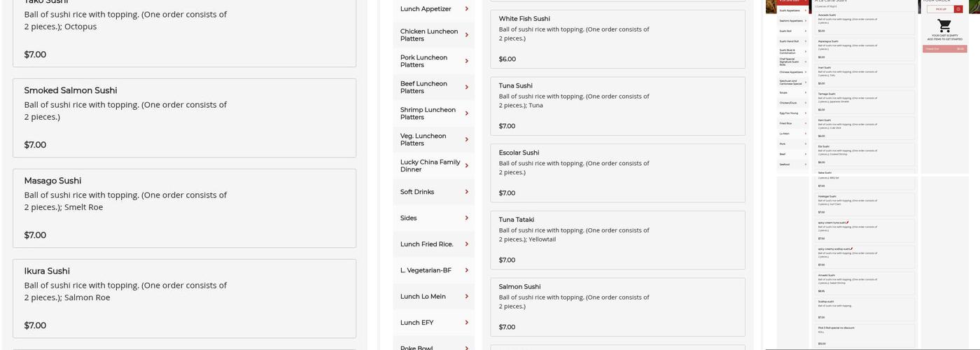The width and height of the screenshot is (980, 350).
Task: Select the Masago Sushi menu item
Action: pos(184,208)
